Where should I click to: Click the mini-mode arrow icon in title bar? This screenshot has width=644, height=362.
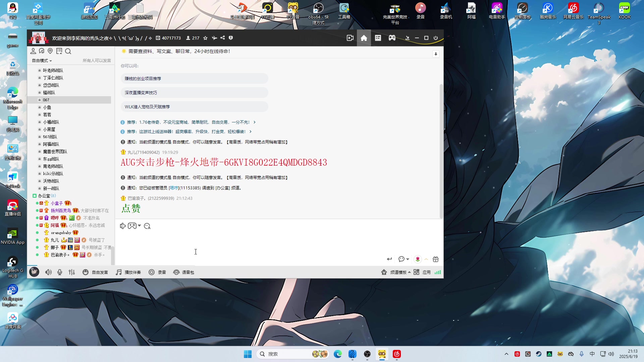point(407,38)
